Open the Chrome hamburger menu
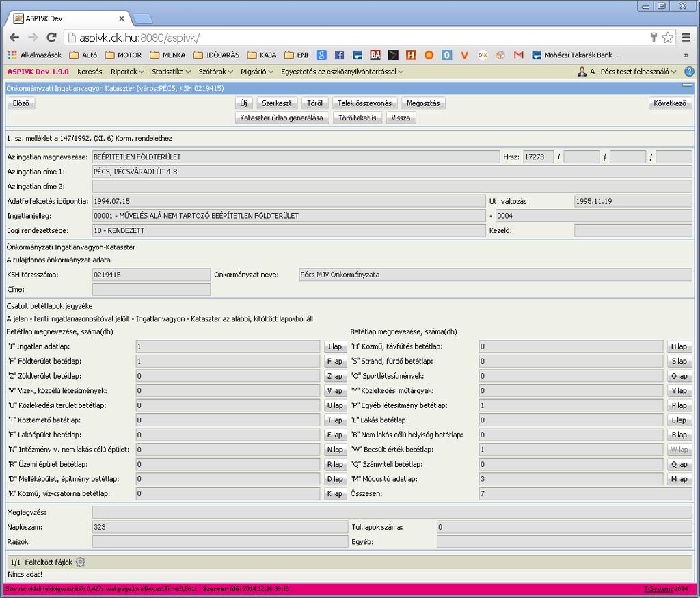 point(686,38)
